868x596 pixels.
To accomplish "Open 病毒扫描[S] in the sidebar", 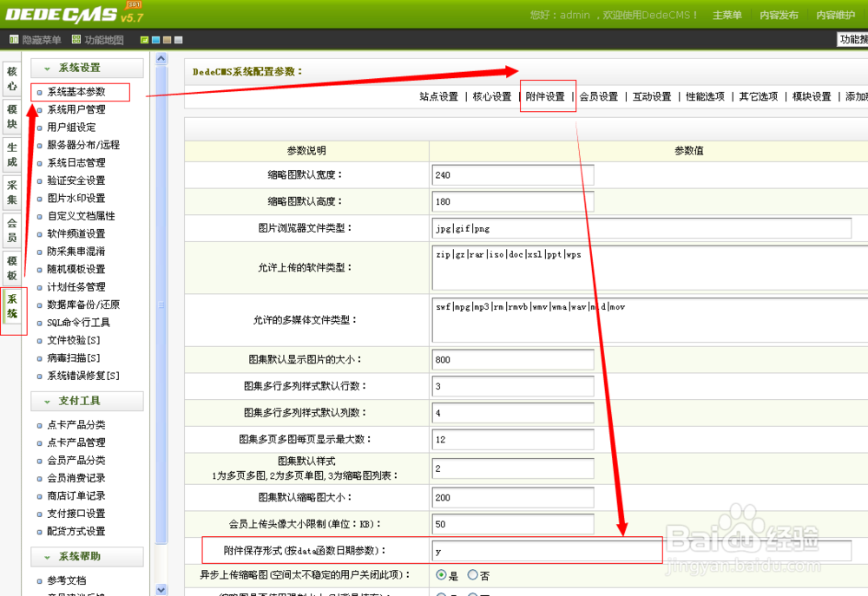I will click(73, 358).
